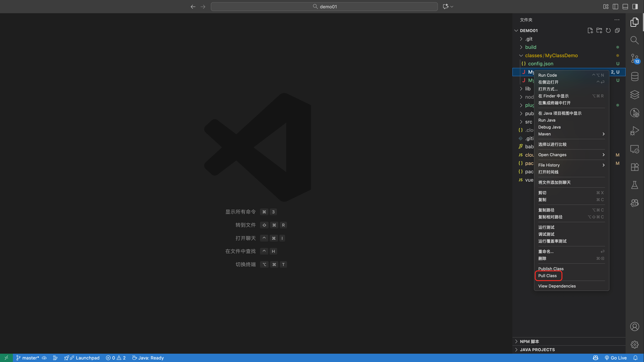Toggle the bottom panel layout
Viewport: 644px width, 362px height.
[x=625, y=6]
